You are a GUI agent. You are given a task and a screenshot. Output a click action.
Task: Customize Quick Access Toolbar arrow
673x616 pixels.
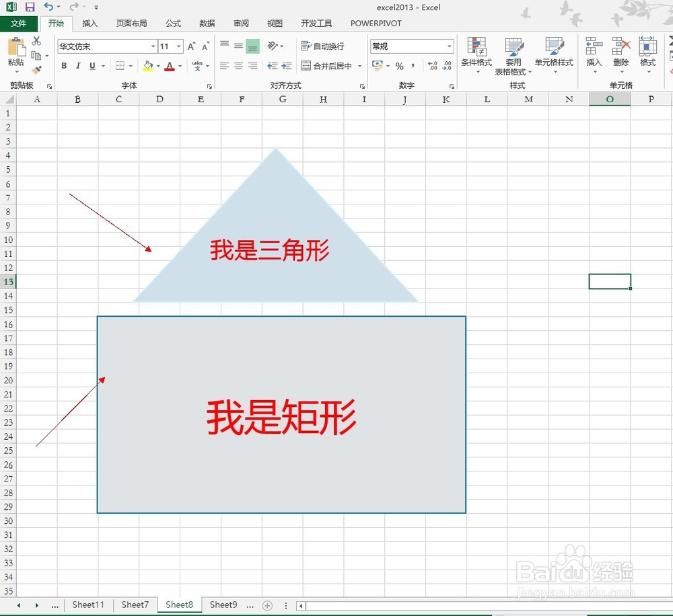pos(96,7)
